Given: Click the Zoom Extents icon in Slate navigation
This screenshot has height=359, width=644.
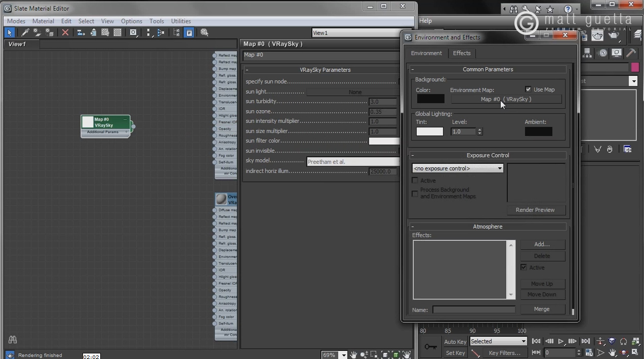Looking at the screenshot, I should pyautogui.click(x=385, y=355).
